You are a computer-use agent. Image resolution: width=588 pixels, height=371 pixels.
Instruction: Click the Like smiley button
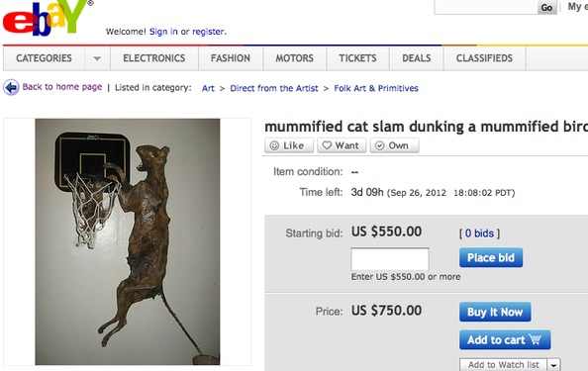pos(289,145)
